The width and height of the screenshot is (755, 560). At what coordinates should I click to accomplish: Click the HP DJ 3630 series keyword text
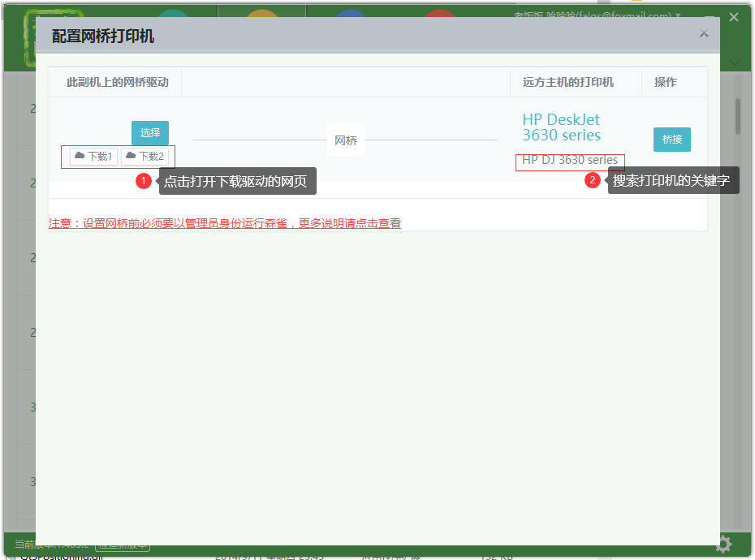click(570, 160)
